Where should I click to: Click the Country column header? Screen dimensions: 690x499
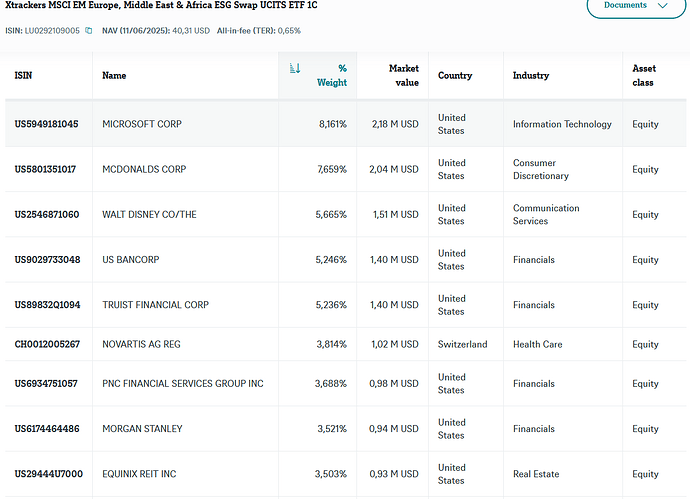pos(455,75)
